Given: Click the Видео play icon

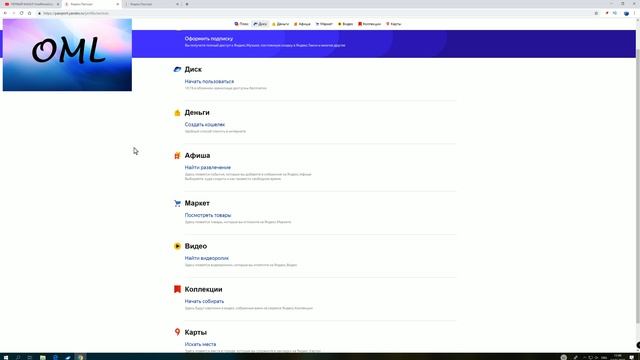Looking at the screenshot, I should pyautogui.click(x=177, y=246).
